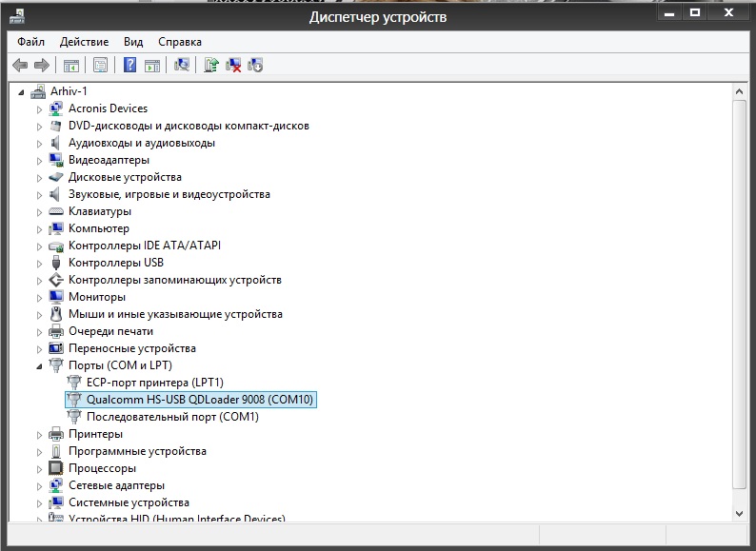The image size is (756, 551).
Task: Click the blue Help question mark icon
Action: pos(129,65)
